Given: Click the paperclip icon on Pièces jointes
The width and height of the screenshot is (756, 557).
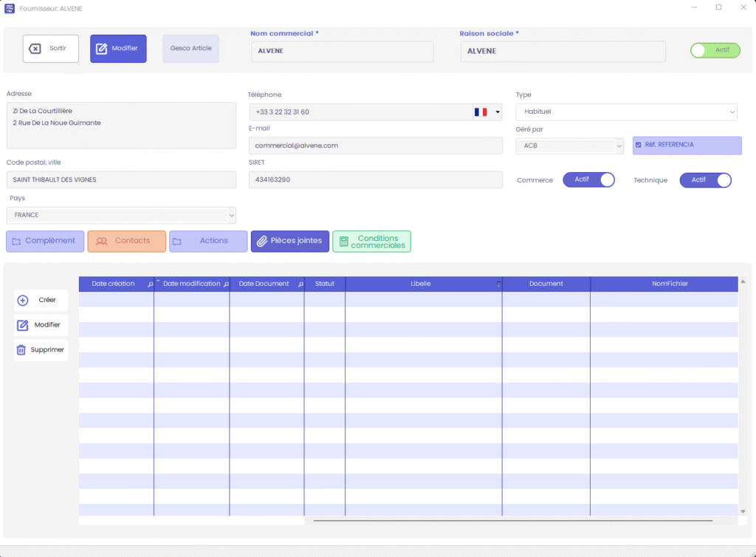Looking at the screenshot, I should [x=261, y=241].
